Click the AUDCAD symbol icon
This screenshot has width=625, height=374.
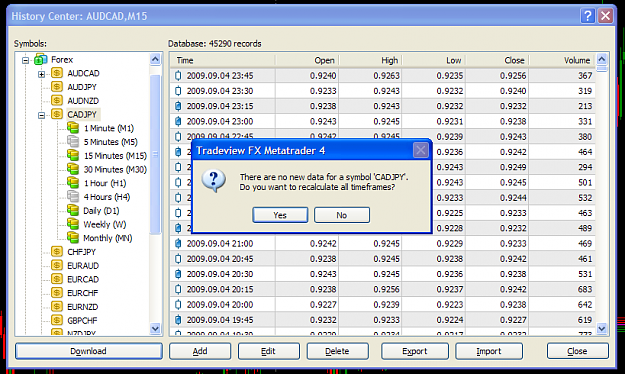coord(57,73)
